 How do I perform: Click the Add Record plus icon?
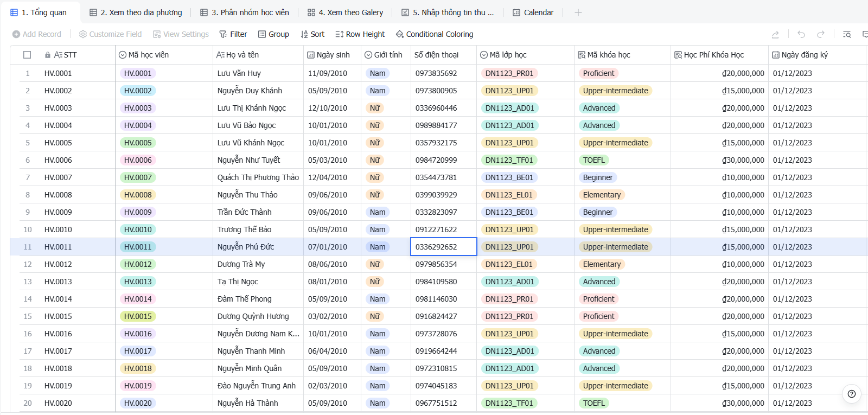(x=16, y=34)
